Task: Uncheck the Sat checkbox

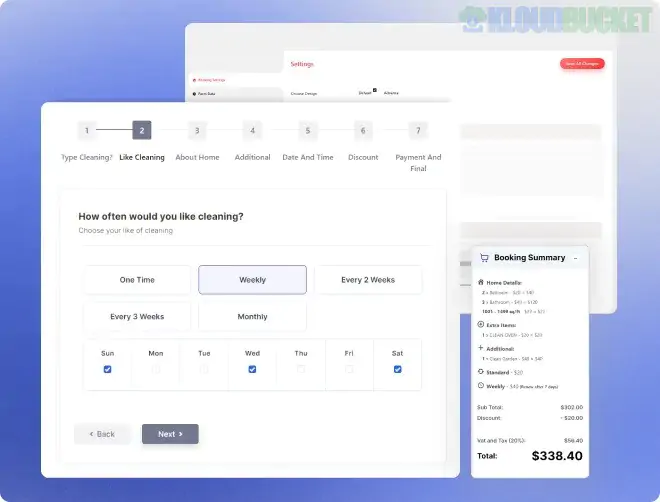Action: click(397, 369)
